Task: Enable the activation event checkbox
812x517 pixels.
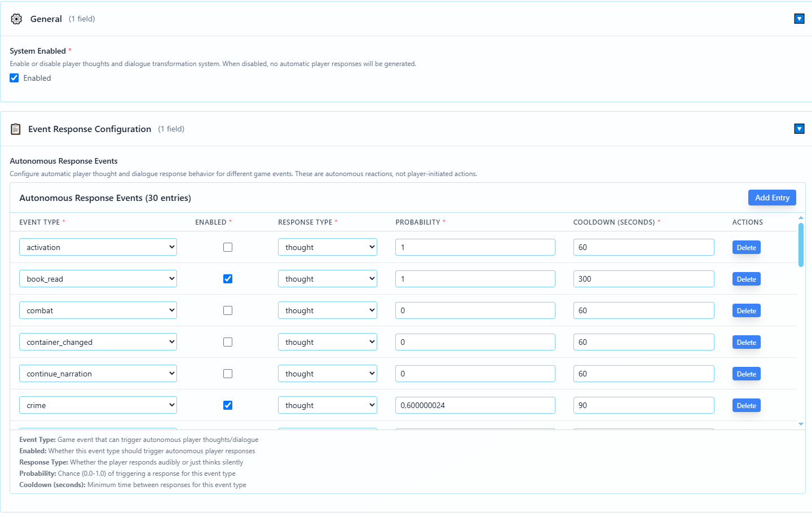Action: tap(228, 247)
